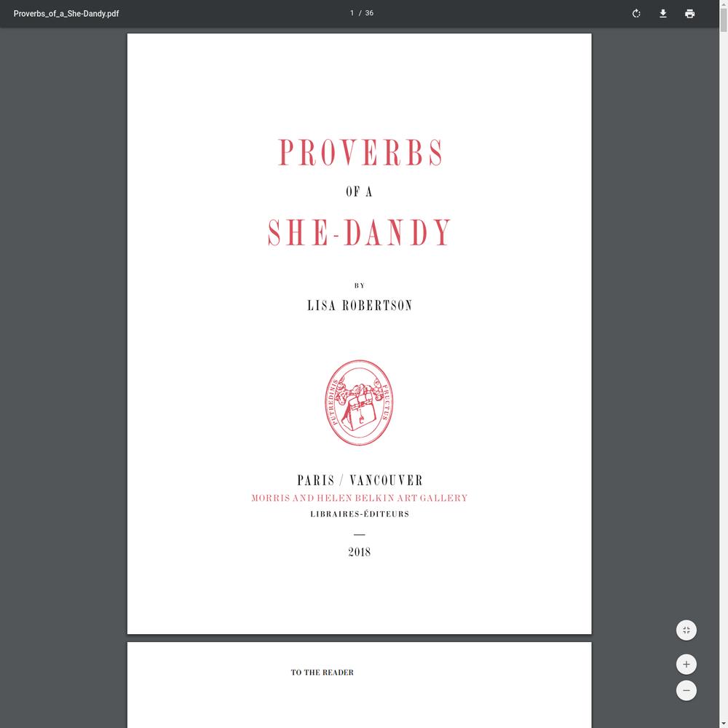Click the PARIS / VANCOUVER text
The width and height of the screenshot is (728, 728).
360,480
